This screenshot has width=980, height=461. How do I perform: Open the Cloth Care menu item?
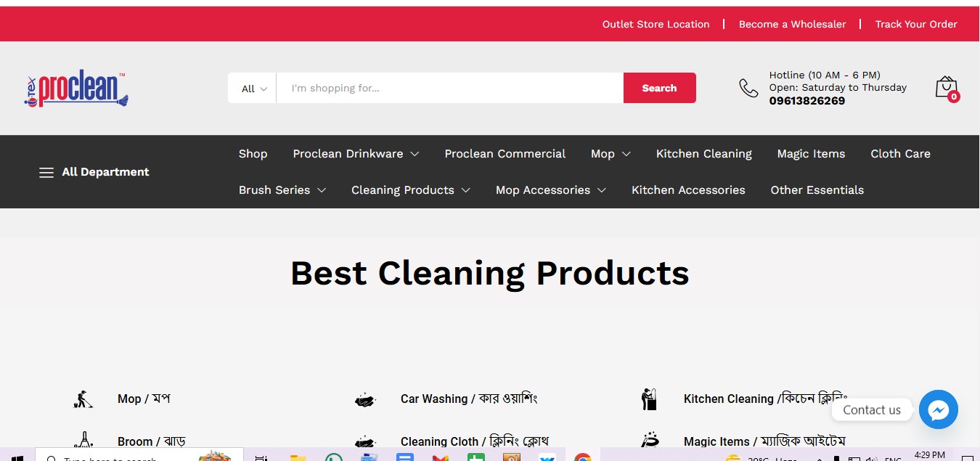click(900, 154)
